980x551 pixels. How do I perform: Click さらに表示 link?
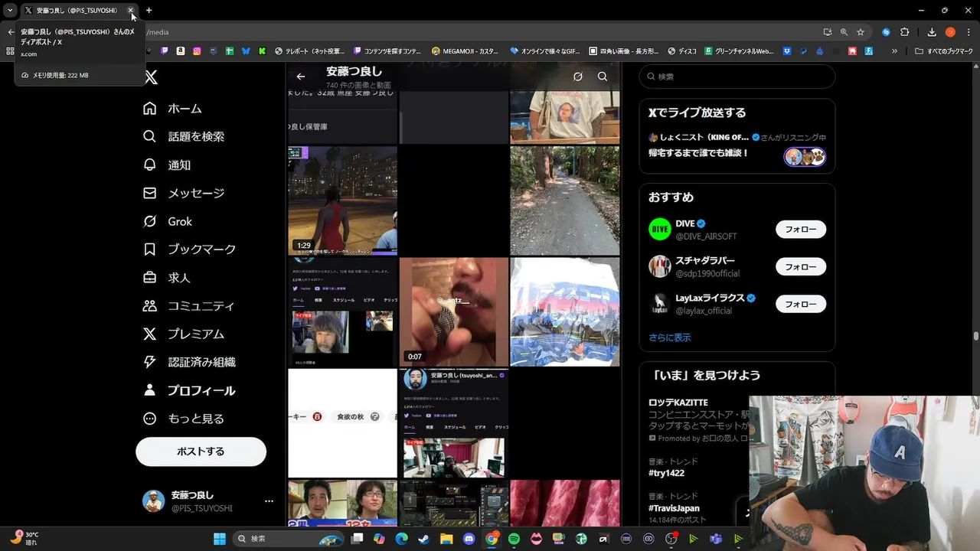tap(670, 337)
